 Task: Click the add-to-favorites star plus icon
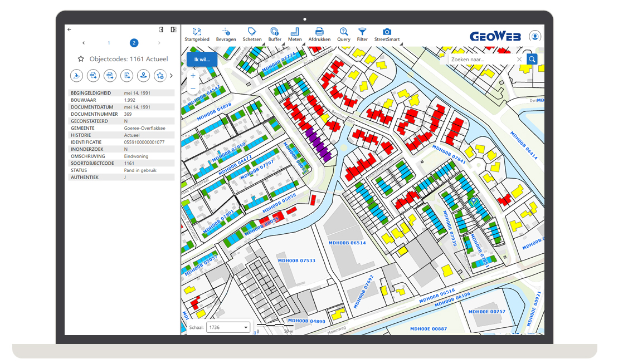tap(160, 76)
